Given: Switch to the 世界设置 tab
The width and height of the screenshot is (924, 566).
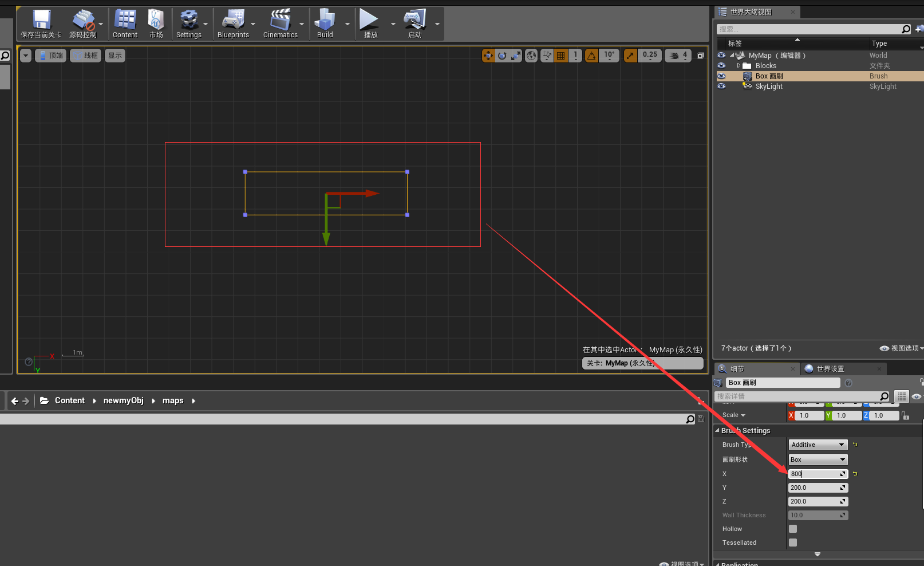Looking at the screenshot, I should point(831,368).
